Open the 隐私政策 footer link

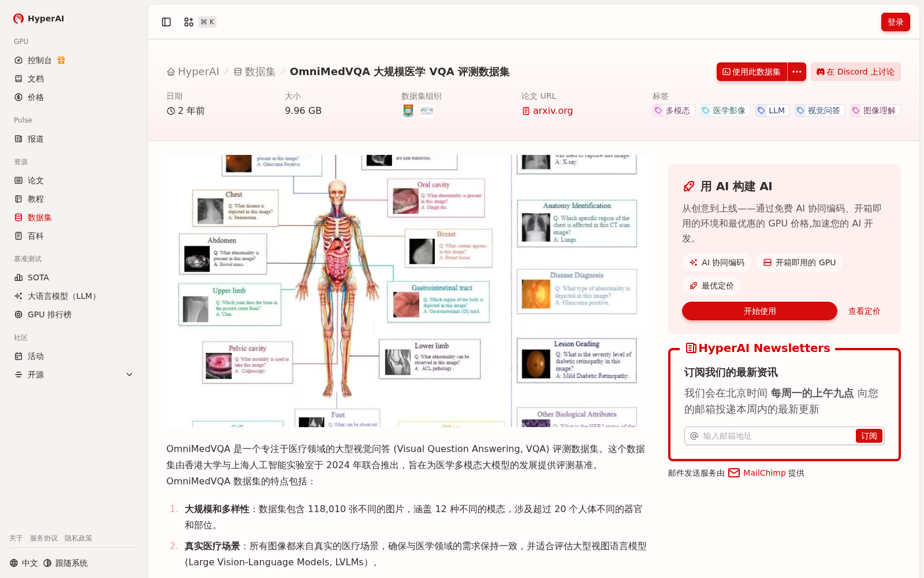coord(79,538)
